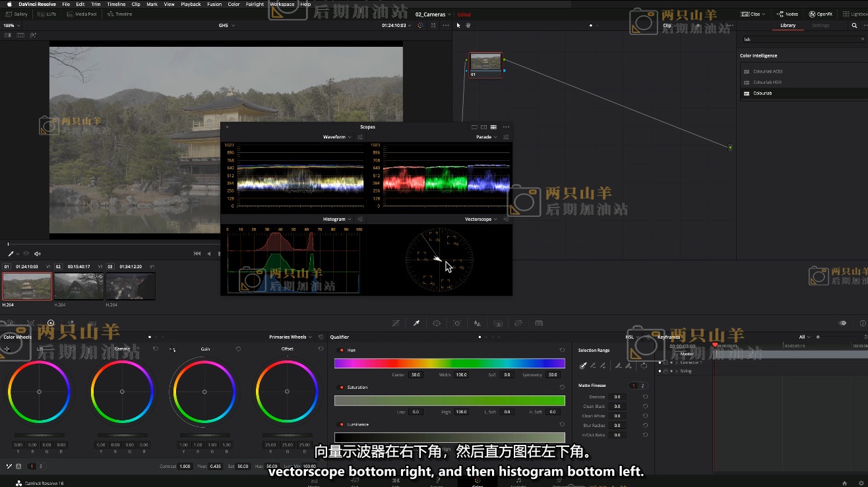Click the Gain wheel reset arrow
The height and width of the screenshot is (487, 868).
tap(238, 349)
